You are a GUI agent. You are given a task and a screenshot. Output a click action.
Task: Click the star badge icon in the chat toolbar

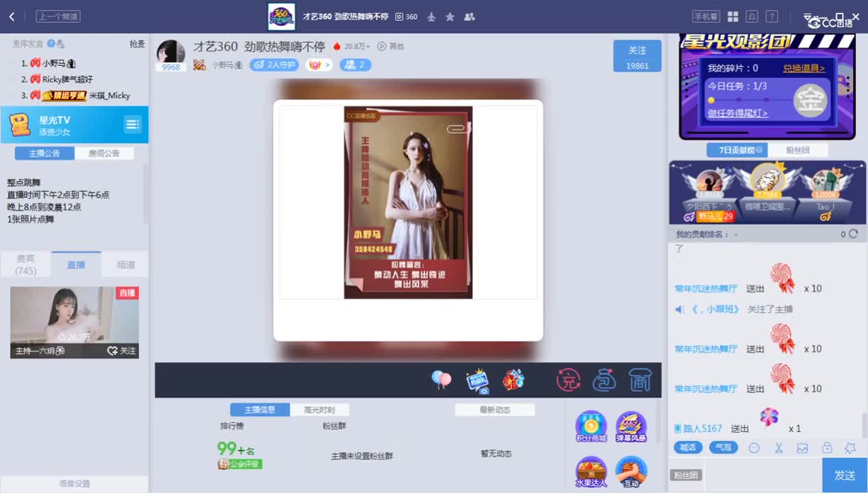pos(850,448)
